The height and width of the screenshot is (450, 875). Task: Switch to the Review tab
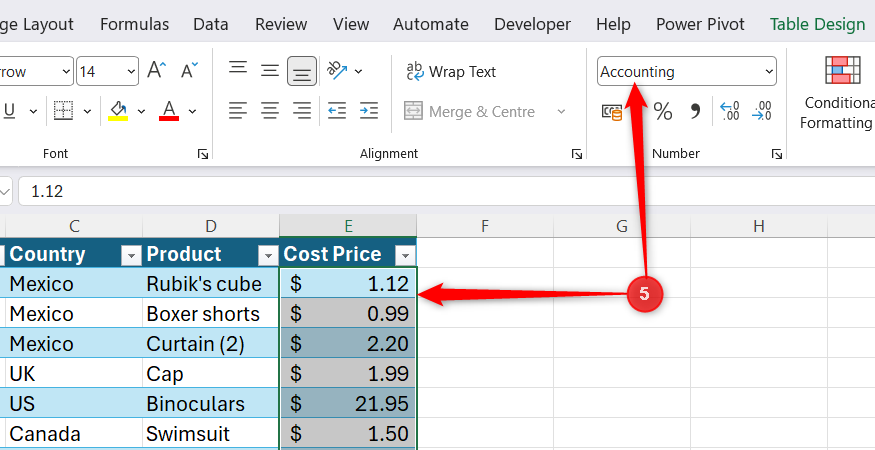click(x=281, y=25)
